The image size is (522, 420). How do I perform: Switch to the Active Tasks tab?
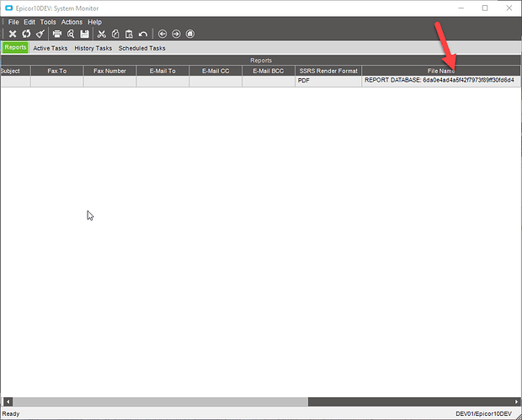(x=51, y=48)
